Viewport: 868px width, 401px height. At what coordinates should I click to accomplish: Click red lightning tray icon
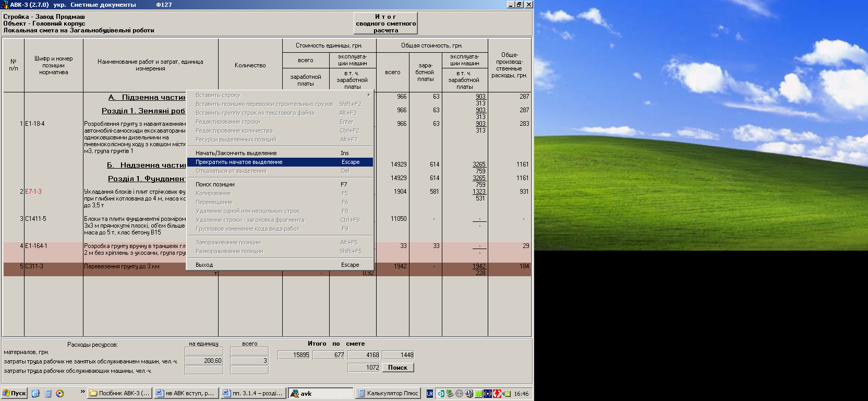[497, 394]
